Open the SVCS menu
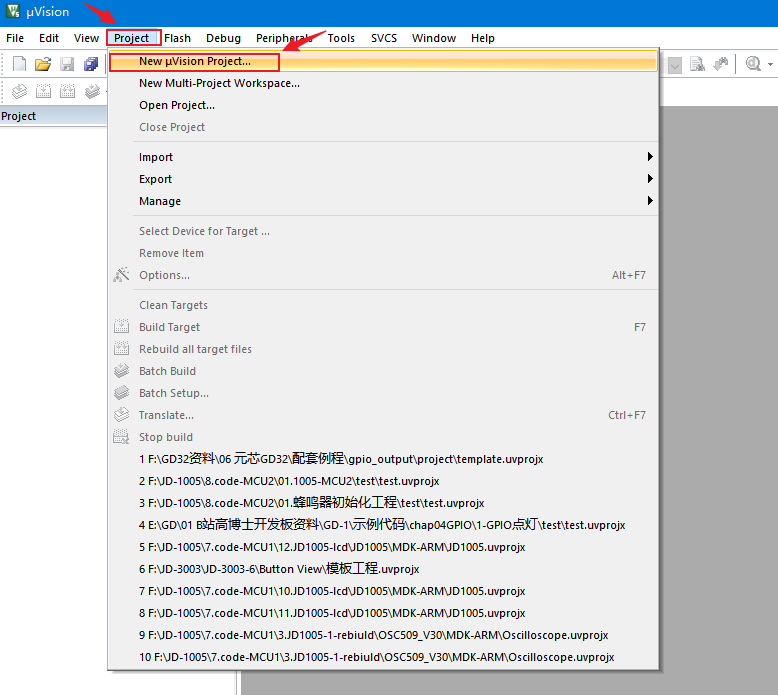This screenshot has height=695, width=778. tap(384, 38)
